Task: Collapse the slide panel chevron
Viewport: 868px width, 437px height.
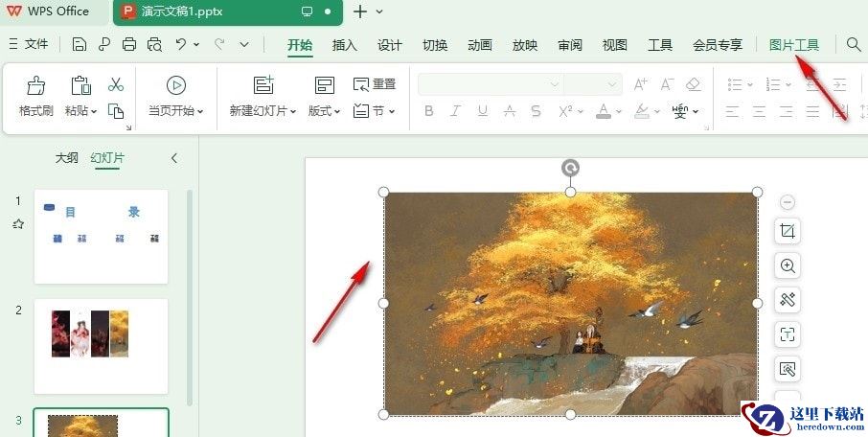Action: coord(173,158)
